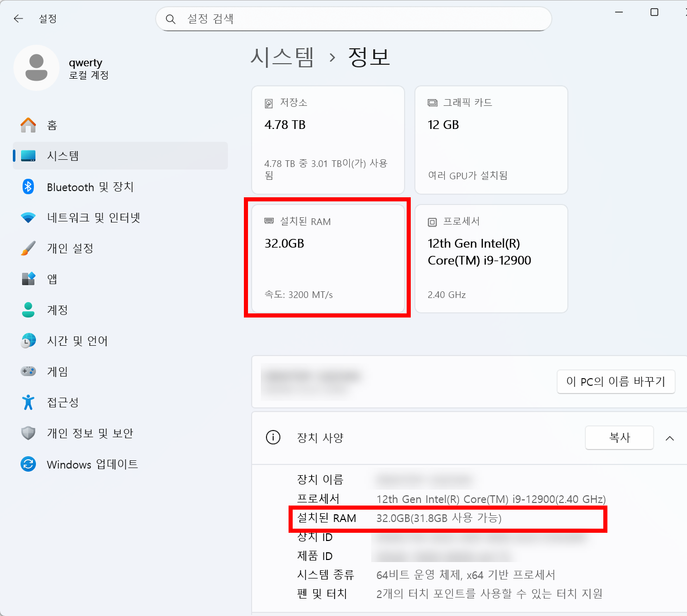Click the graphics card icon on 그래픽 카드 card
Viewport: 687px width, 616px height.
(432, 103)
